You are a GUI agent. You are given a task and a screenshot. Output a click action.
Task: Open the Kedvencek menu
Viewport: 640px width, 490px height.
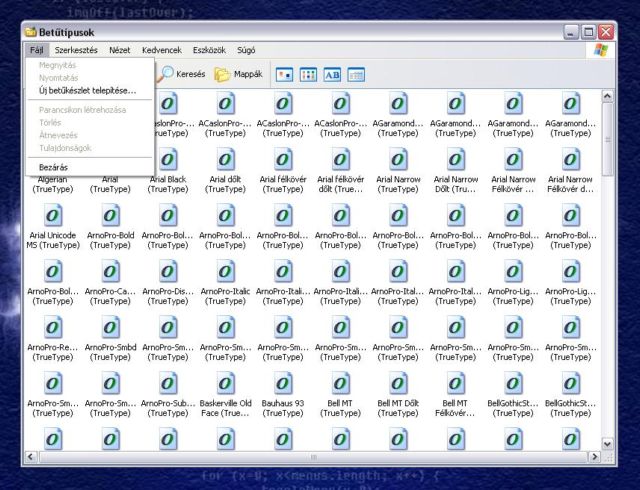pos(162,48)
